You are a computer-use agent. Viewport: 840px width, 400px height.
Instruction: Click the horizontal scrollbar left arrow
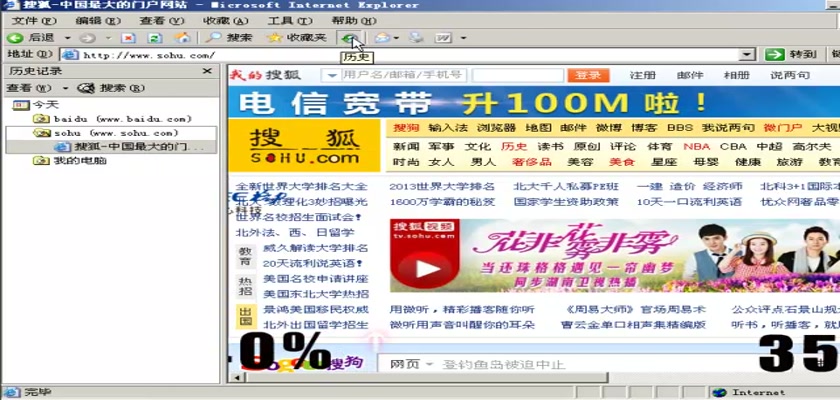[x=237, y=378]
